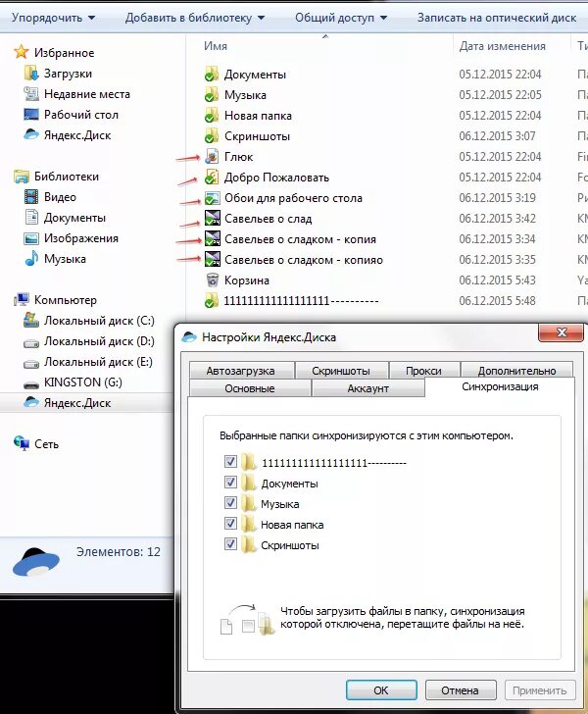Screen dimensions: 588x714
Task: Select the Документы folder in file list
Action: pyautogui.click(x=255, y=75)
